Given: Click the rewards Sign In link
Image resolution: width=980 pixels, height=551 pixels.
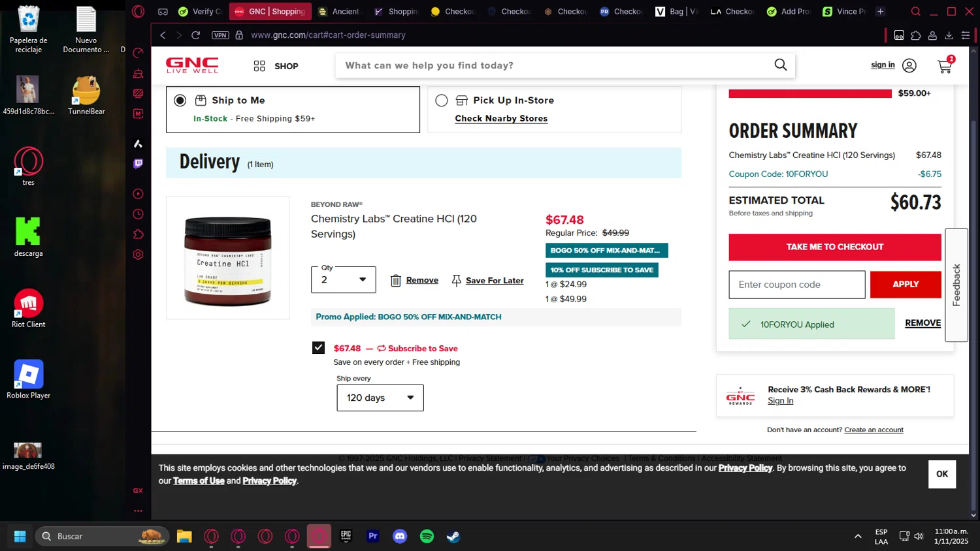Looking at the screenshot, I should [x=780, y=401].
